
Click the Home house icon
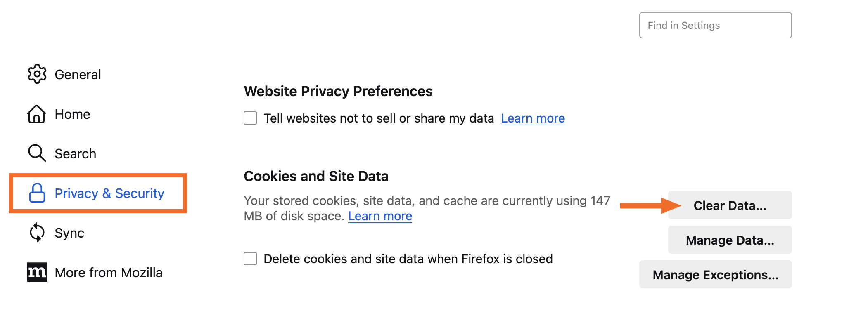[x=37, y=114]
